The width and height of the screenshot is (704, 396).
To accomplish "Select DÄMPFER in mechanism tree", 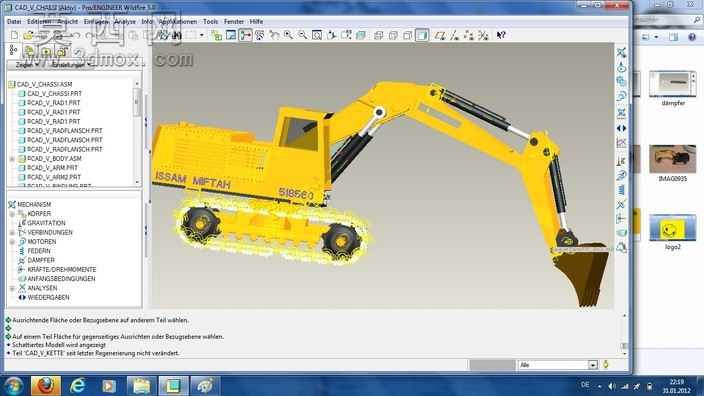I will pyautogui.click(x=41, y=260).
